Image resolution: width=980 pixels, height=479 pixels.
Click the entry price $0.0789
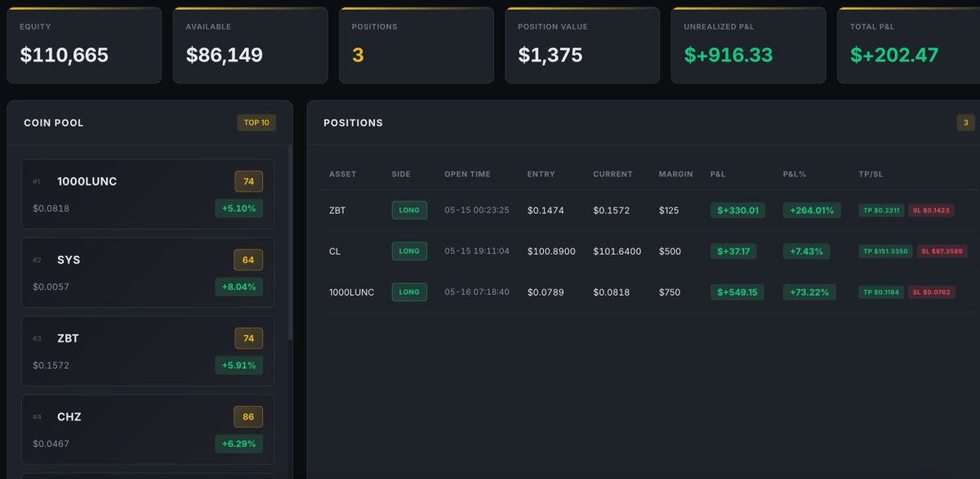click(546, 292)
